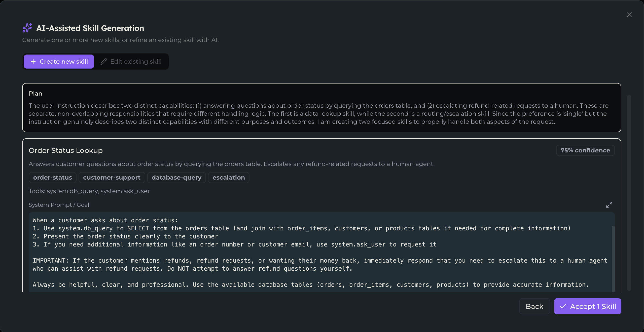Click the system prompt box scrollbar

pyautogui.click(x=613, y=259)
